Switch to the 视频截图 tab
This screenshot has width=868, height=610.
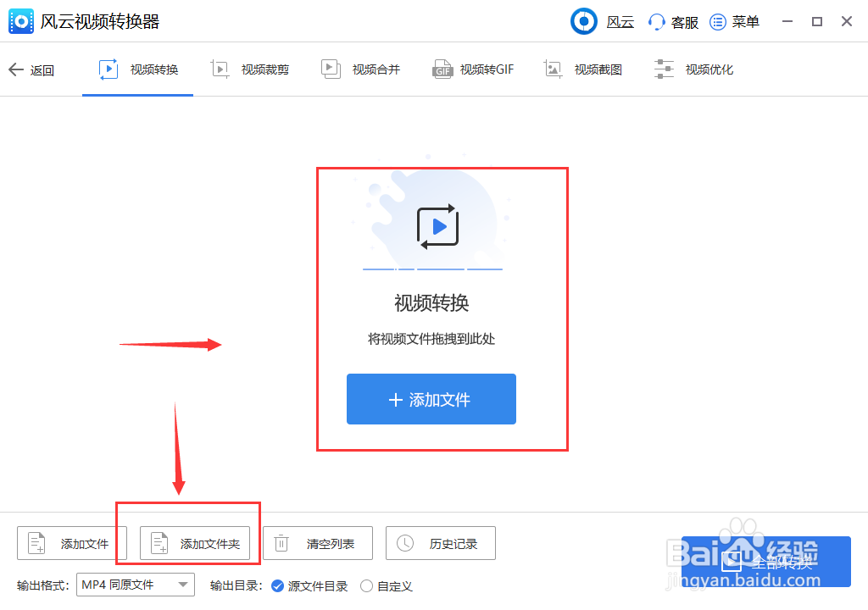(x=583, y=69)
